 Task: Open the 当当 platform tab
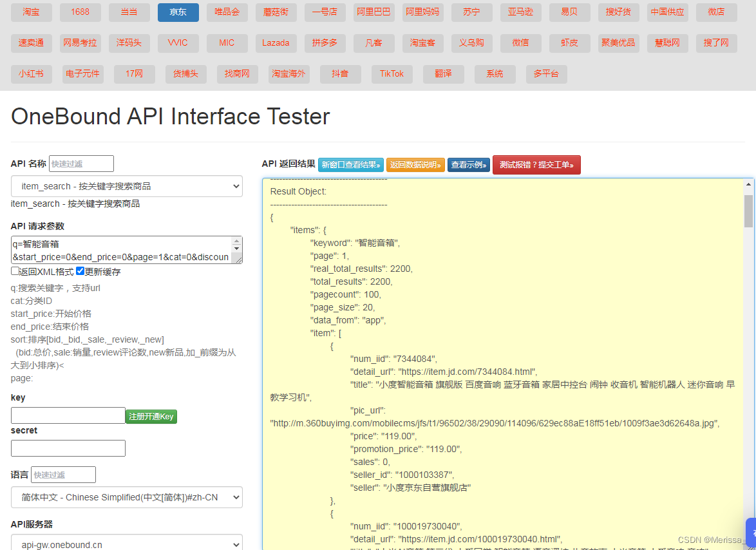129,12
